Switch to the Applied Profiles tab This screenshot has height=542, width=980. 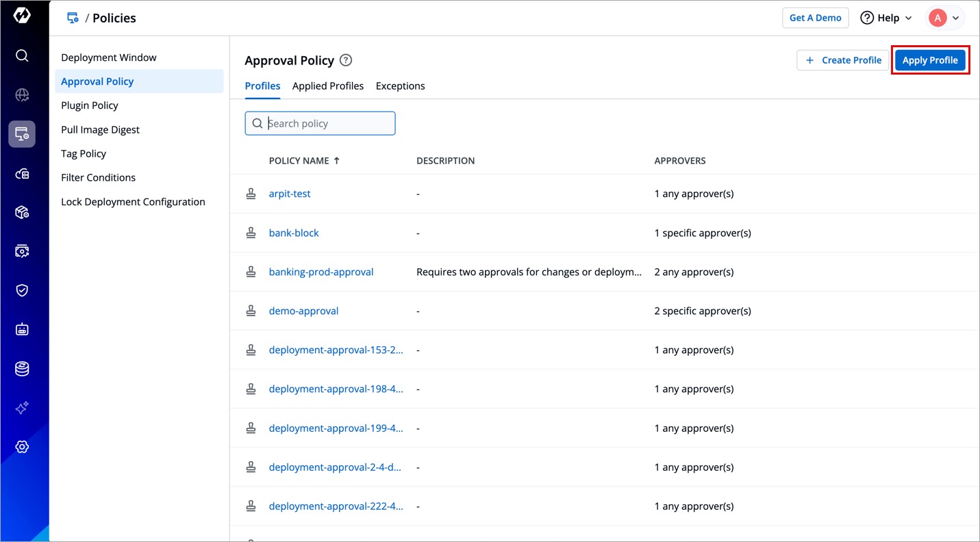327,86
